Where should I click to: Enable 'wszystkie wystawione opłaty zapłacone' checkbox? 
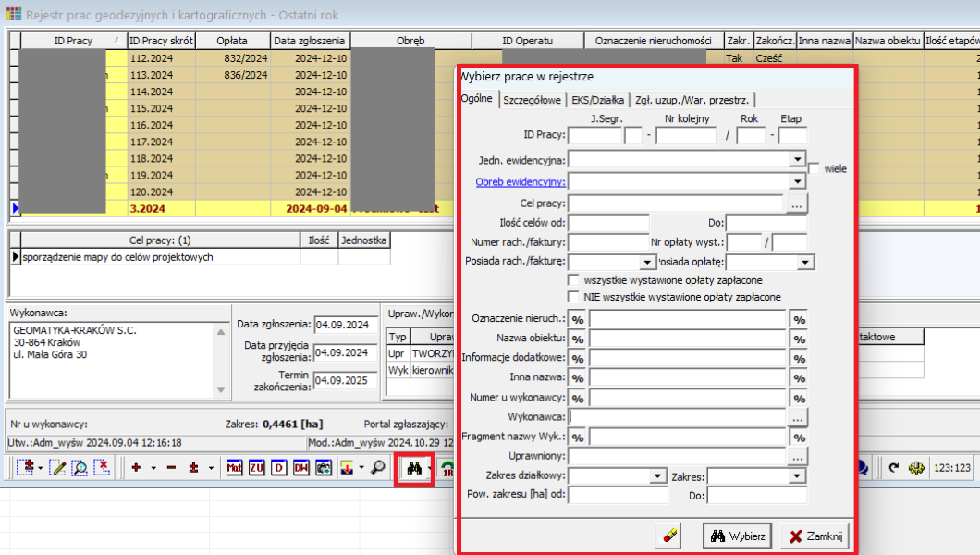tap(574, 279)
